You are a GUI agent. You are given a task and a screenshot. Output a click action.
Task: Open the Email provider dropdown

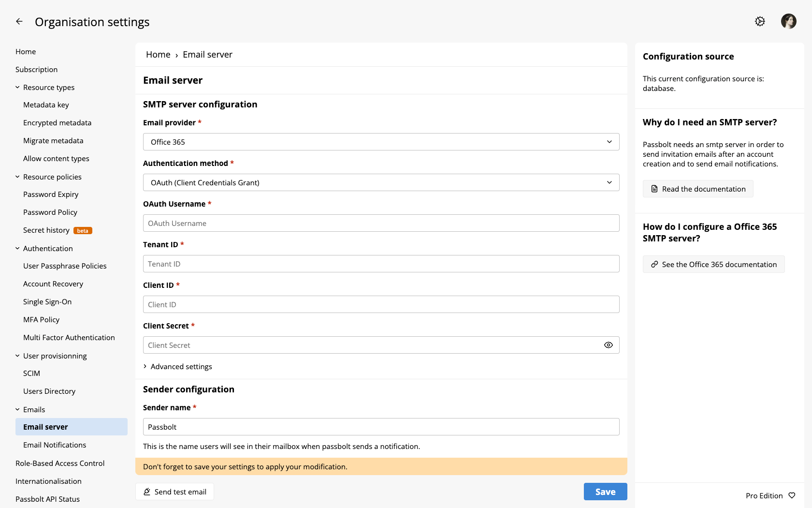(x=381, y=142)
